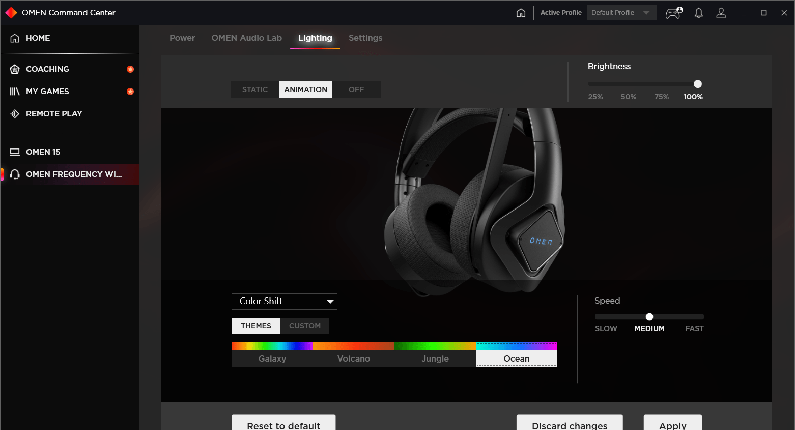Open notifications bell icon
The width and height of the screenshot is (795, 430).
coord(699,13)
